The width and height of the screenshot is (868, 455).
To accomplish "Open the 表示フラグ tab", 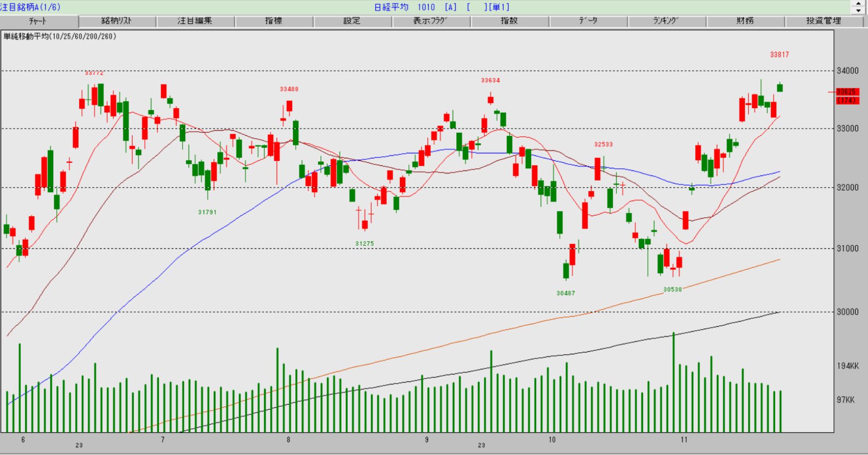I will pos(431,21).
